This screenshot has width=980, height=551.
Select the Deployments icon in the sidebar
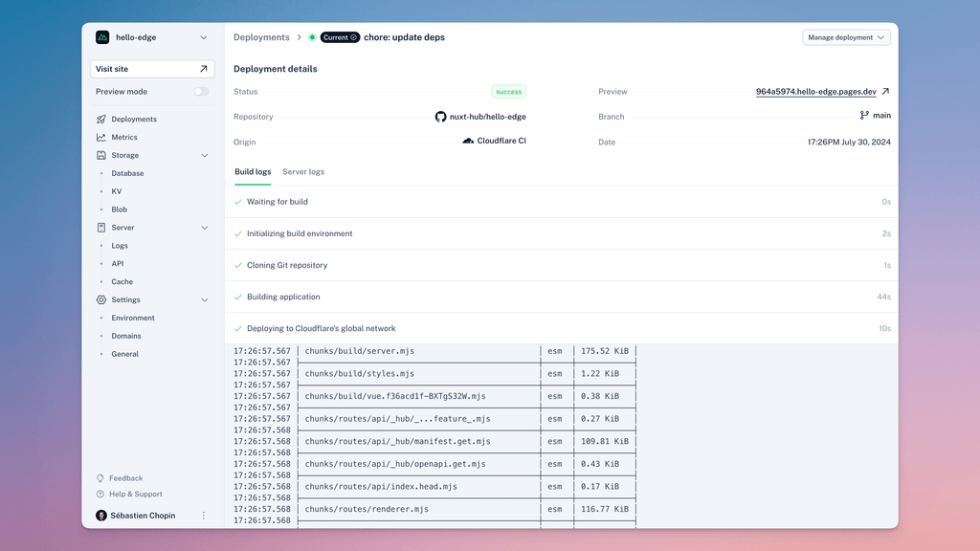tap(100, 119)
